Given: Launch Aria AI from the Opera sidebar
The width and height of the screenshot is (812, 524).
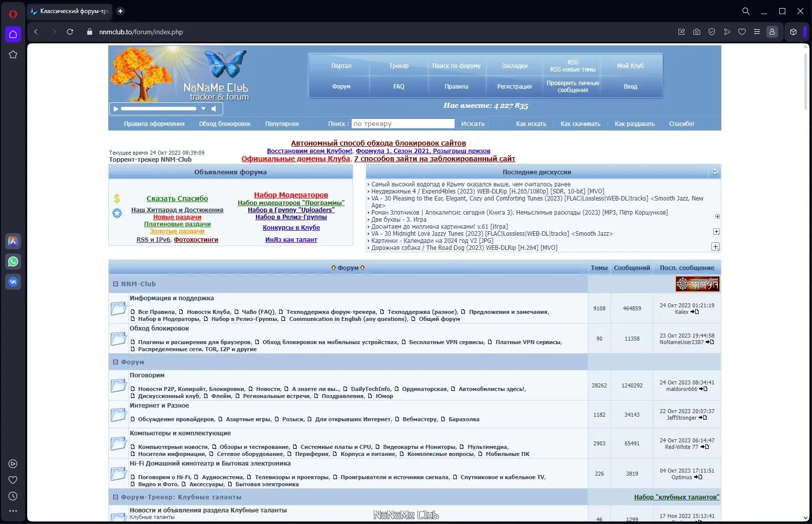Looking at the screenshot, I should (x=13, y=241).
